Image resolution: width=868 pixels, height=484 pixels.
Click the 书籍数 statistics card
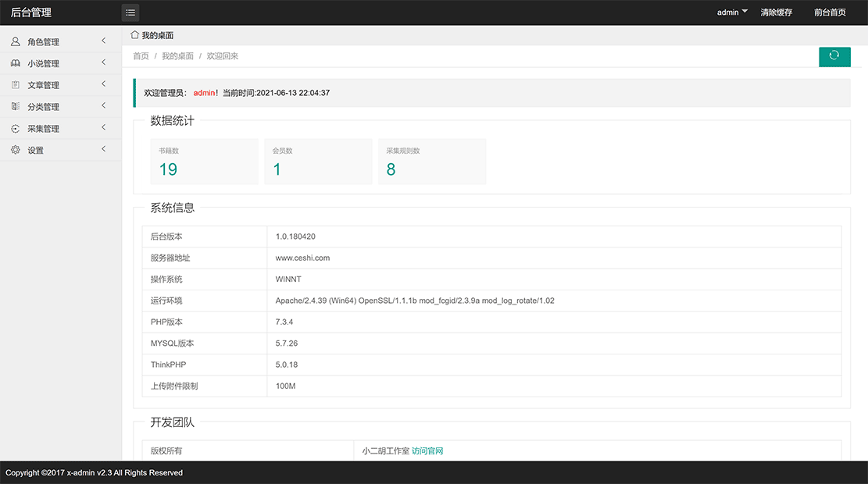(204, 162)
